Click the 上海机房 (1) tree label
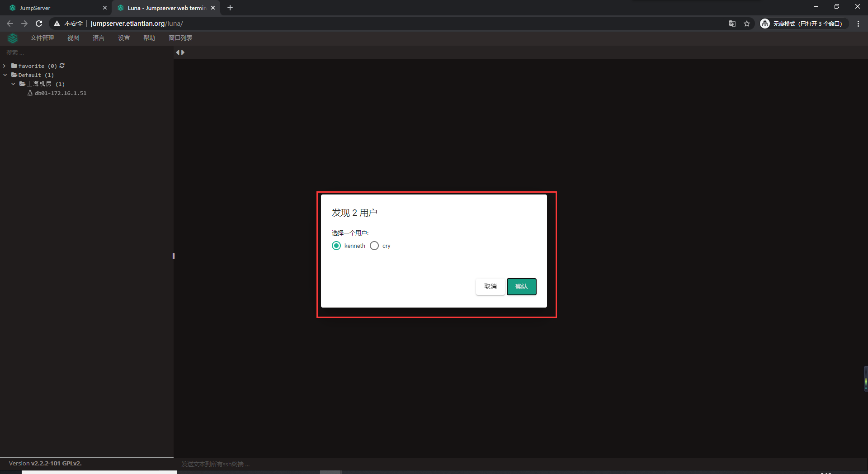The width and height of the screenshot is (868, 474). point(46,84)
